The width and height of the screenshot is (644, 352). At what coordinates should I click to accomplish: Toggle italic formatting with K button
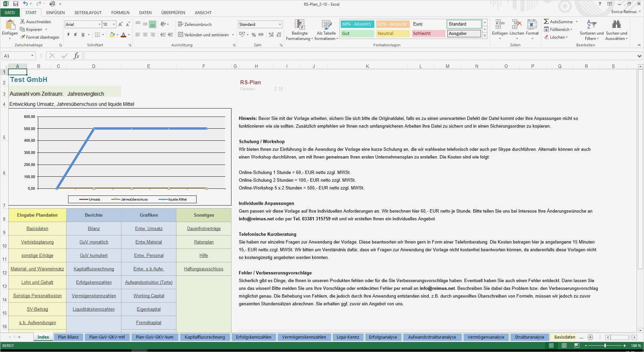(x=75, y=35)
